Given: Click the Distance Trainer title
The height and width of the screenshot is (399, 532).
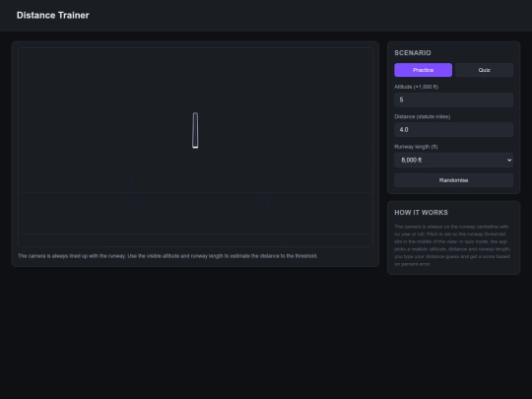Looking at the screenshot, I should coord(53,15).
